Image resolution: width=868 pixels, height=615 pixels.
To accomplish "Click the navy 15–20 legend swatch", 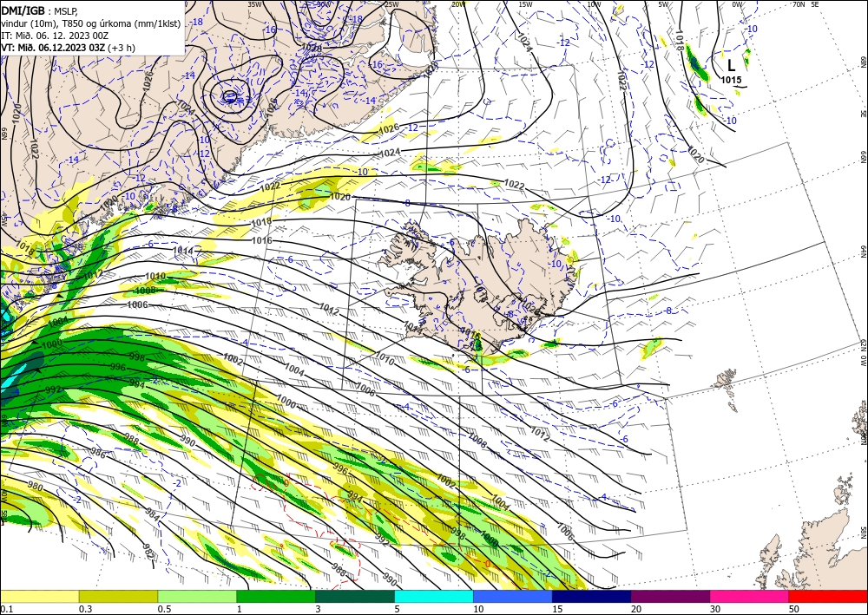I will pyautogui.click(x=592, y=596).
